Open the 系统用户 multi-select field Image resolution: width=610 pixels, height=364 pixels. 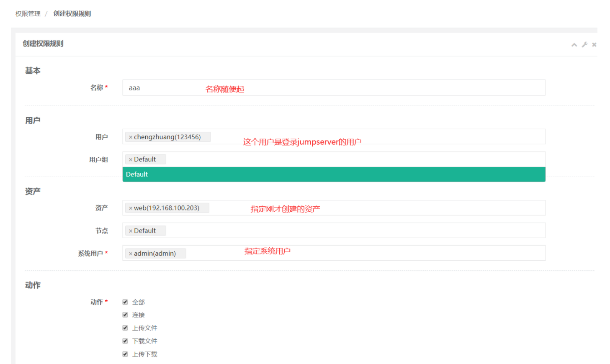click(334, 253)
